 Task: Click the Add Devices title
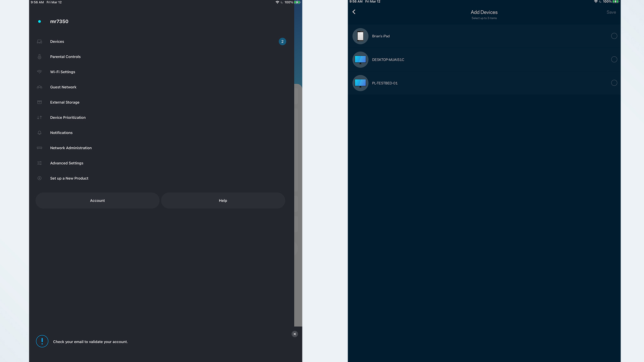(484, 12)
